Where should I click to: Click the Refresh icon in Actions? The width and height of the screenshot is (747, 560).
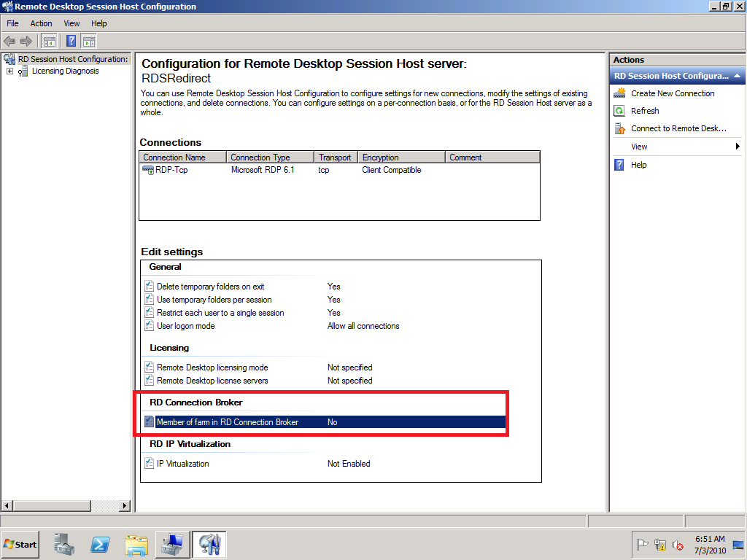coord(619,111)
